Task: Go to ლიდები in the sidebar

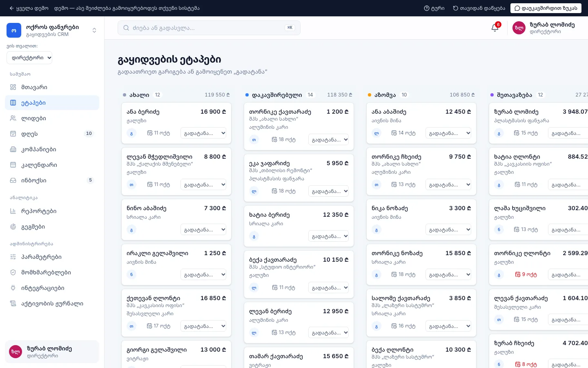Action: tap(52, 118)
